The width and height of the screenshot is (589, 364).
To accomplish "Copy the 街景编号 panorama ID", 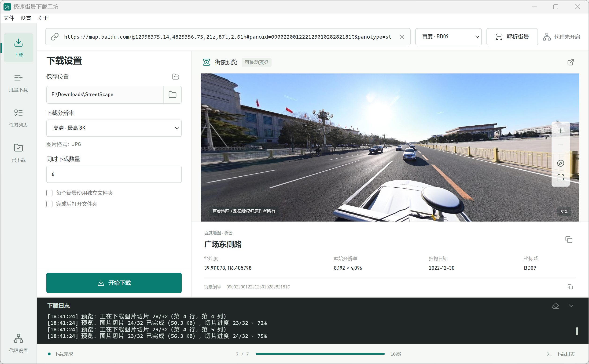I will [570, 287].
